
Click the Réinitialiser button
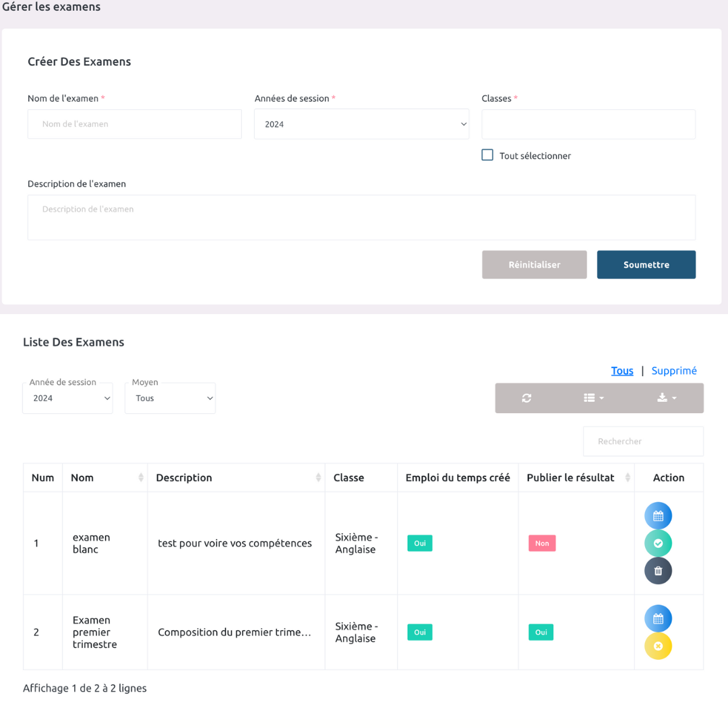coord(534,265)
